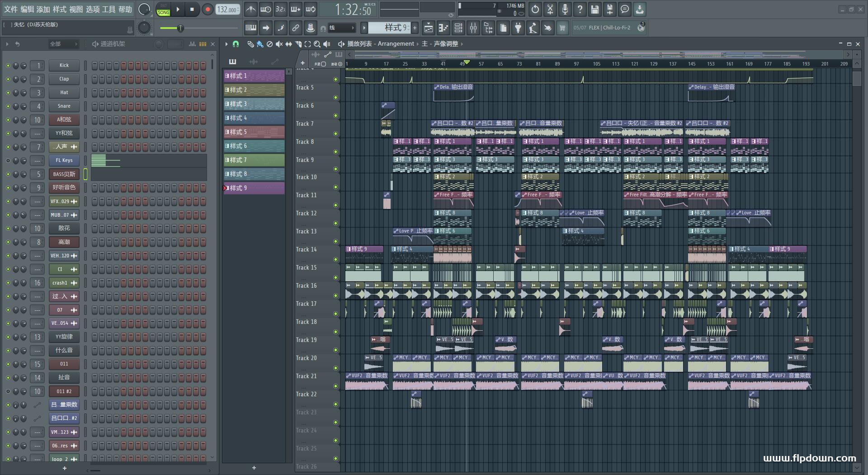Select pattern 样式 1 in picker
868x475 pixels.
[254, 76]
